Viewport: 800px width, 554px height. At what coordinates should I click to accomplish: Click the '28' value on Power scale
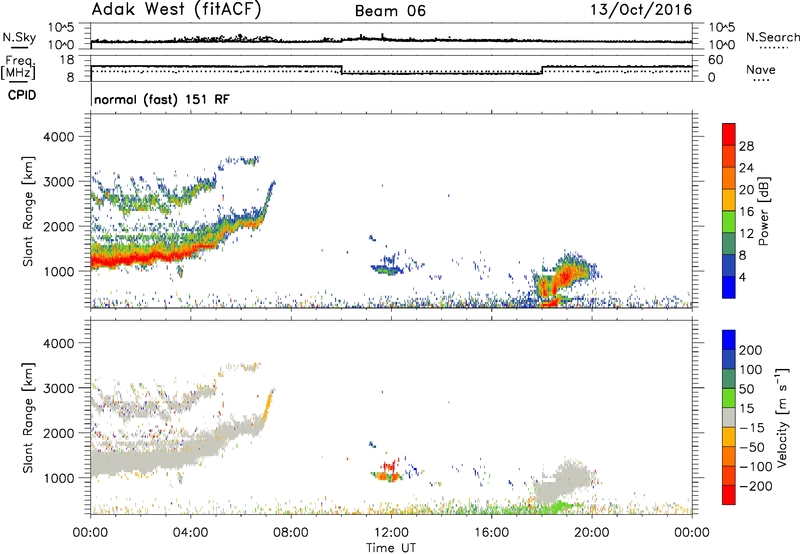746,146
